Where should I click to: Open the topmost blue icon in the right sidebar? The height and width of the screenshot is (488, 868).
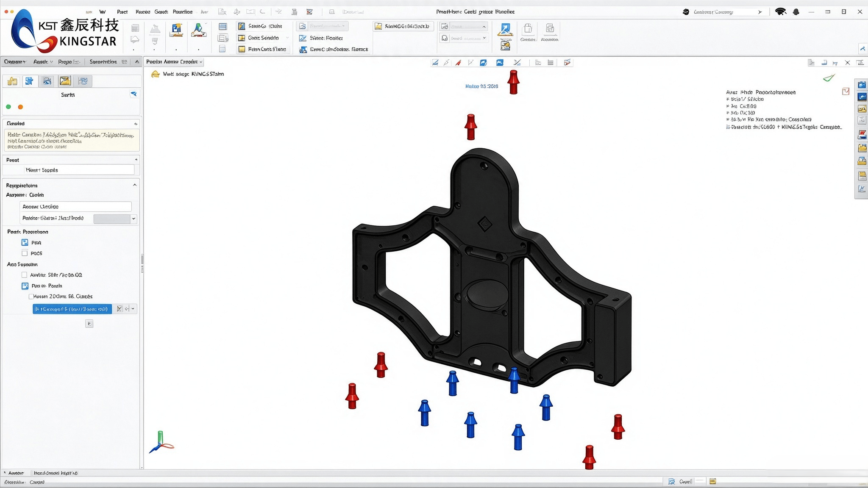(x=862, y=85)
